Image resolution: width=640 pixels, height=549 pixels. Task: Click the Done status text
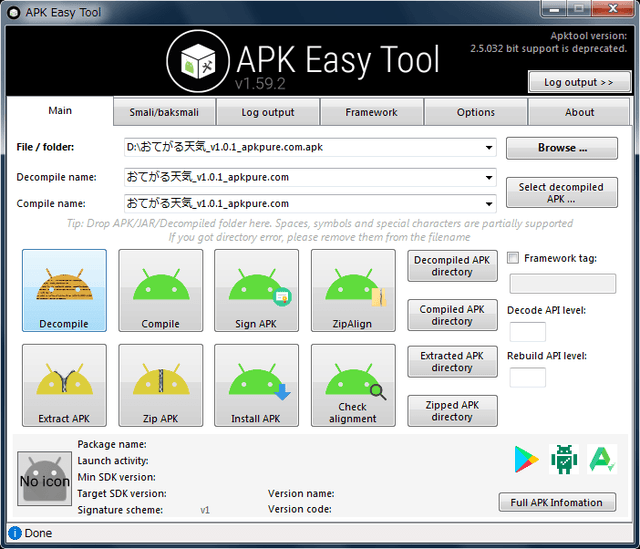[38, 533]
